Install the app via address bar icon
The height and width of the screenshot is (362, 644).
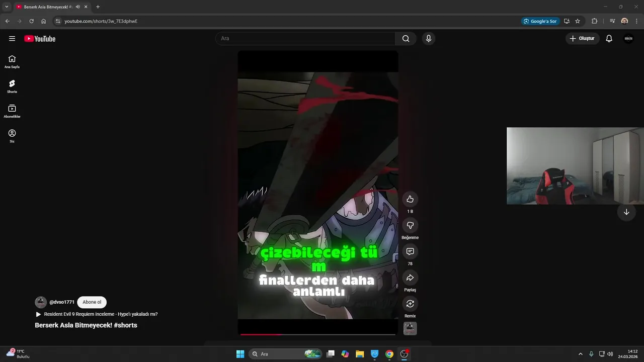click(x=567, y=21)
